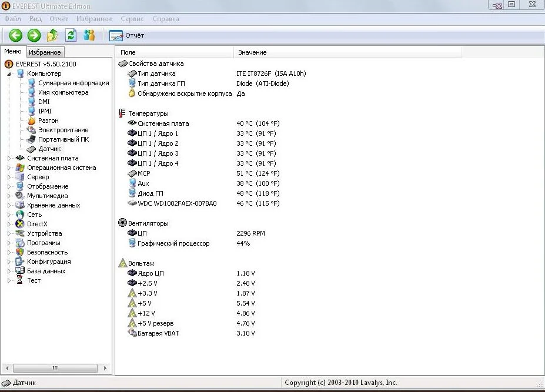Screen dimensions: 545x392
Task: Select DMI under Компьютер
Action: 44,102
